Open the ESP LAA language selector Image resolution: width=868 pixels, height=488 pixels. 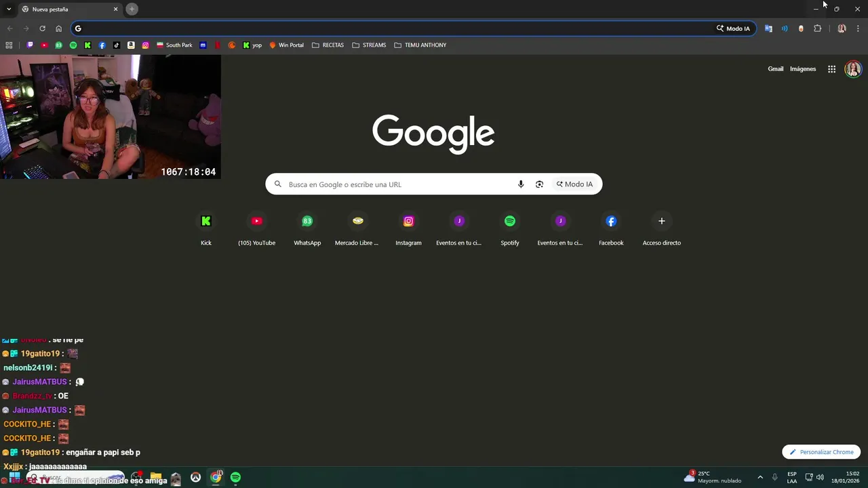tap(792, 477)
